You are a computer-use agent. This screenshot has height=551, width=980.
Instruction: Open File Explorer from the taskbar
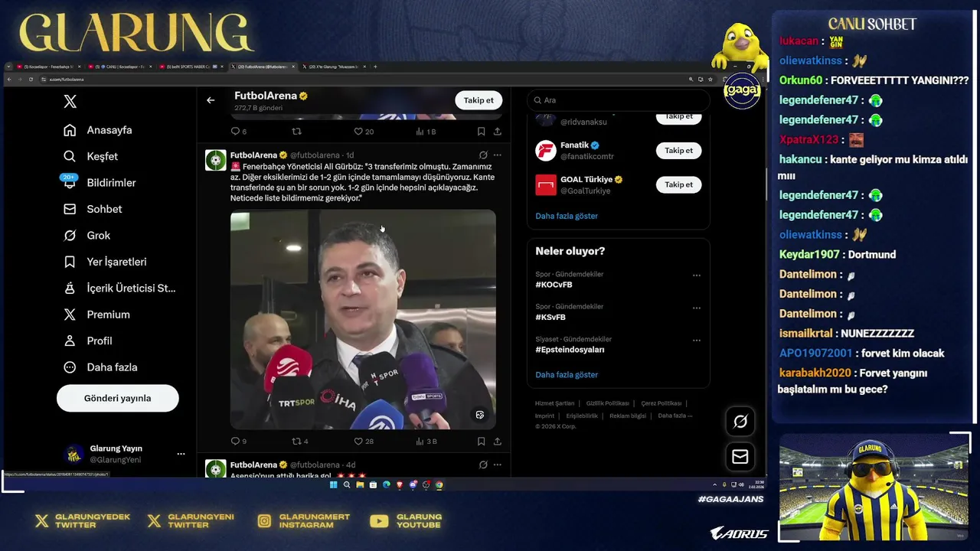[x=360, y=484]
